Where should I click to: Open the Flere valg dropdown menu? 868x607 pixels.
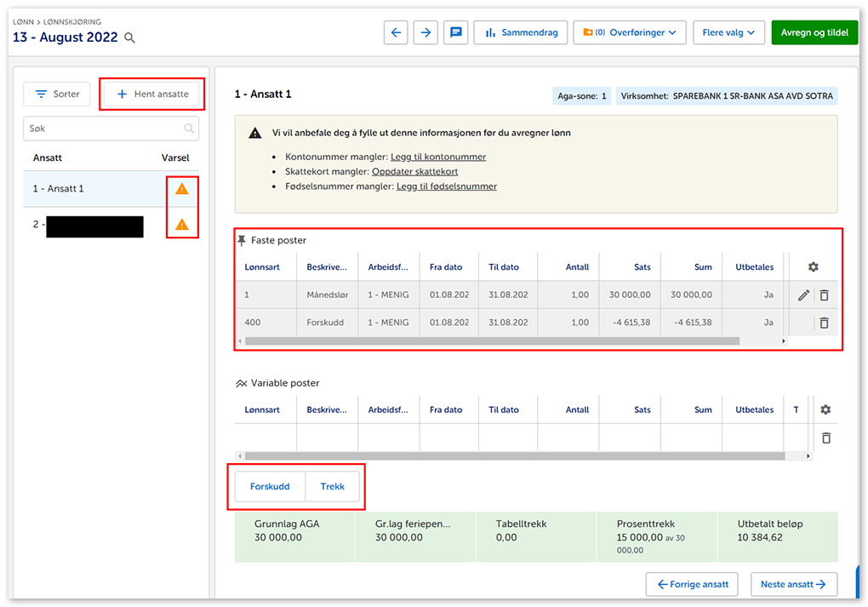point(728,33)
